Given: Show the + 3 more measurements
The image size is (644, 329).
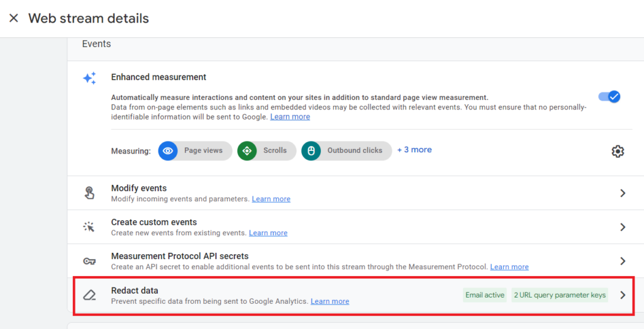Looking at the screenshot, I should click(x=414, y=150).
